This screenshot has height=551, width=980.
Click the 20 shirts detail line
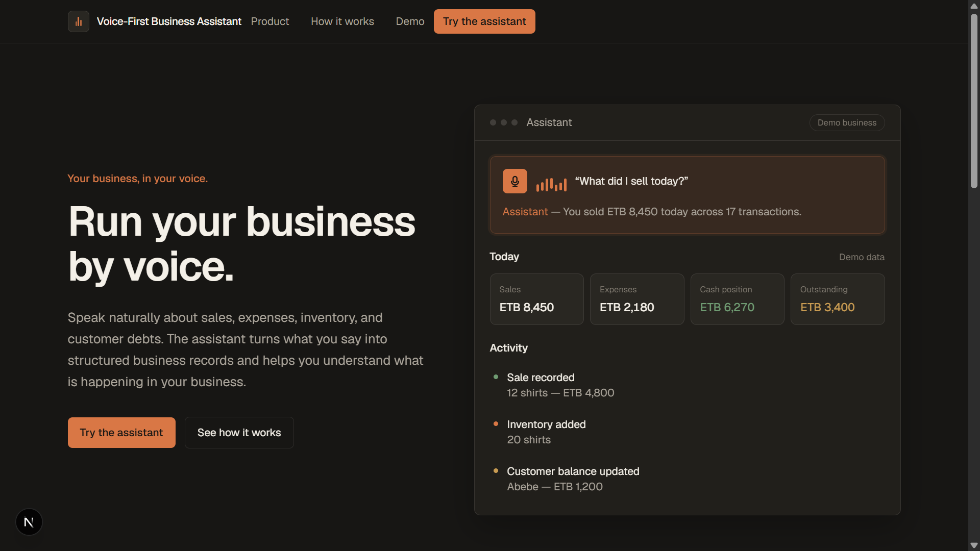tap(529, 440)
